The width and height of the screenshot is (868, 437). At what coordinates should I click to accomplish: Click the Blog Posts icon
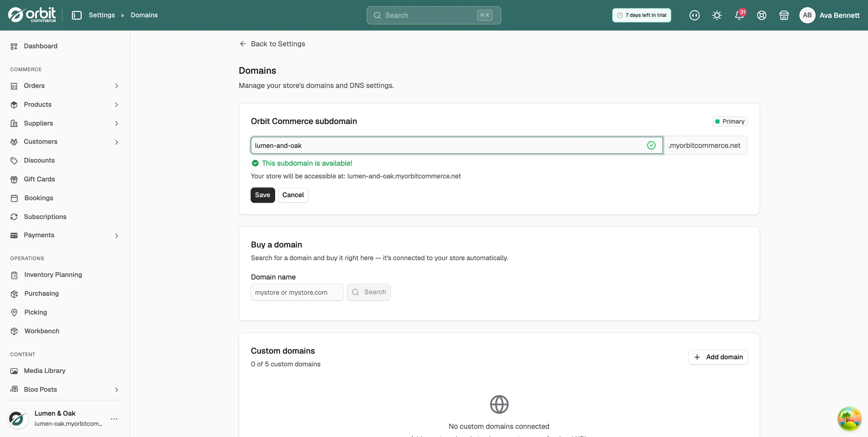[x=14, y=389]
